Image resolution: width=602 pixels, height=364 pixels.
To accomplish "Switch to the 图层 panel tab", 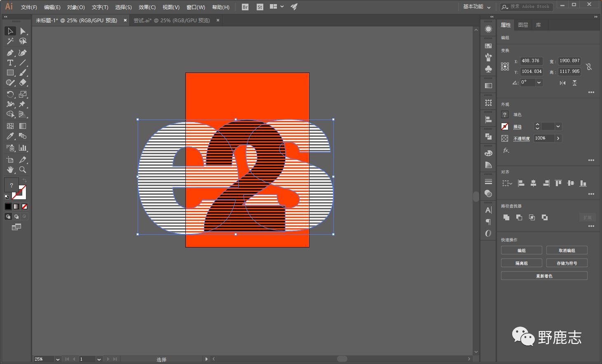I will [x=523, y=25].
